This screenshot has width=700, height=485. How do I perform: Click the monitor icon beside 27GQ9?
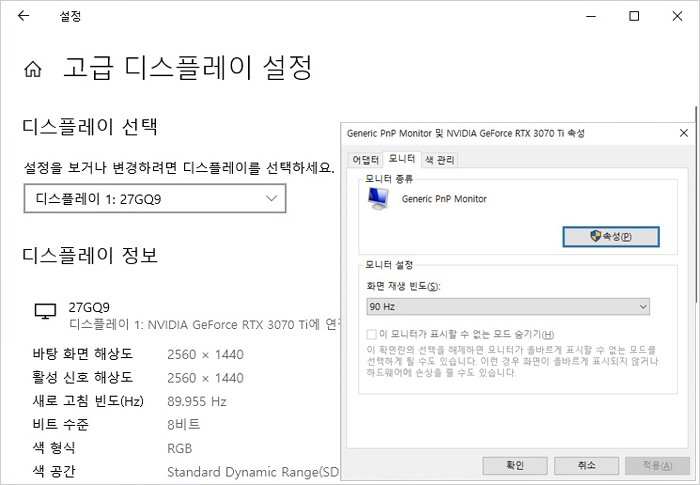[45, 312]
